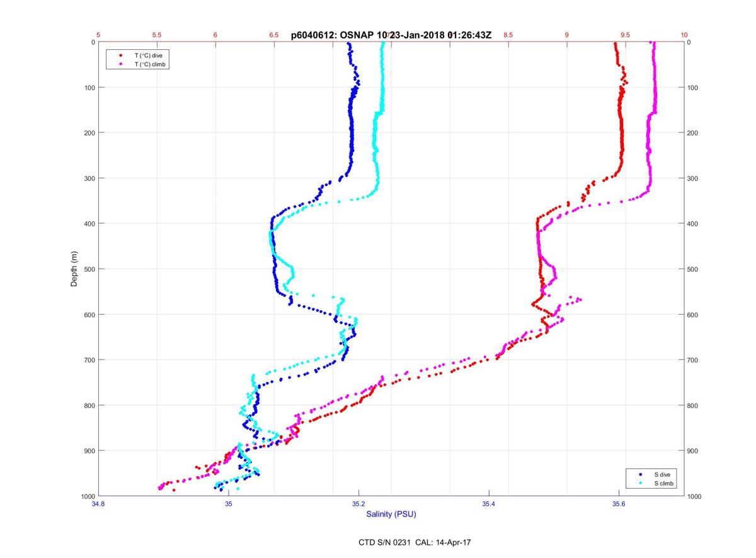Click the 300 tick on left depth axis
The height and width of the screenshot is (558, 756).
pyautogui.click(x=89, y=178)
